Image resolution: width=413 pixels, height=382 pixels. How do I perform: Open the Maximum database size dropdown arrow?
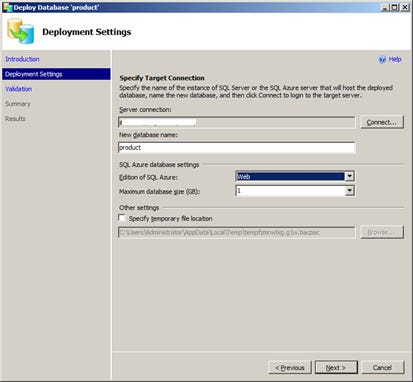click(x=349, y=191)
